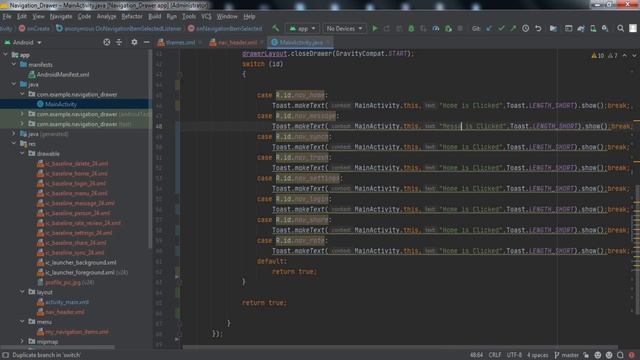Open the Build menu

pyautogui.click(x=154, y=16)
